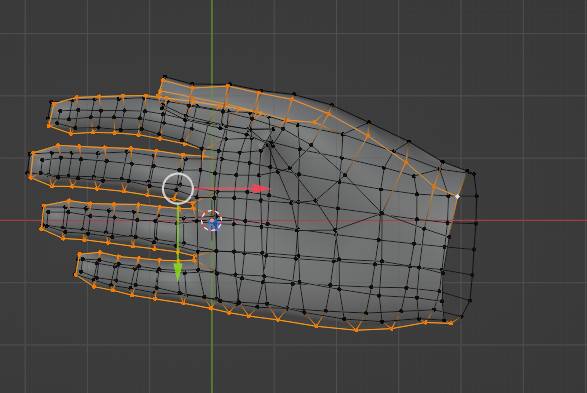Click the green shaft of the Y-axis gizmo

(178, 234)
